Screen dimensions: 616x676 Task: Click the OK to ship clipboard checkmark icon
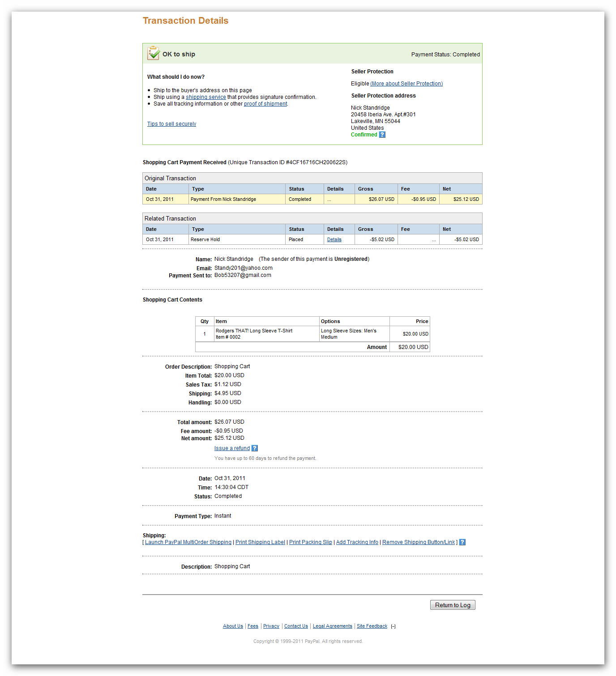click(x=154, y=53)
